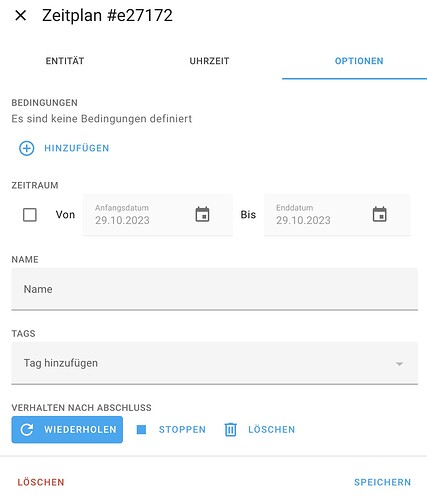427x500 pixels.
Task: Click the square stop icon beside Stoppen
Action: pyautogui.click(x=141, y=430)
